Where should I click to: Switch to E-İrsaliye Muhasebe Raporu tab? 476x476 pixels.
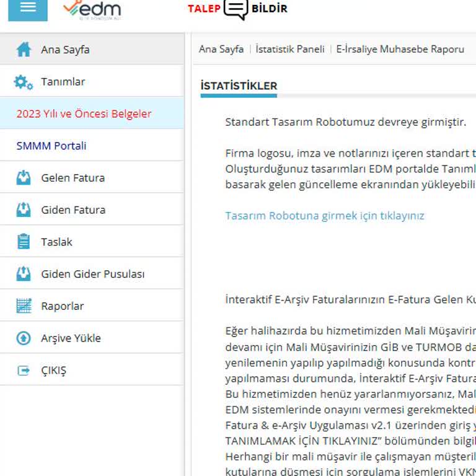pyautogui.click(x=400, y=49)
